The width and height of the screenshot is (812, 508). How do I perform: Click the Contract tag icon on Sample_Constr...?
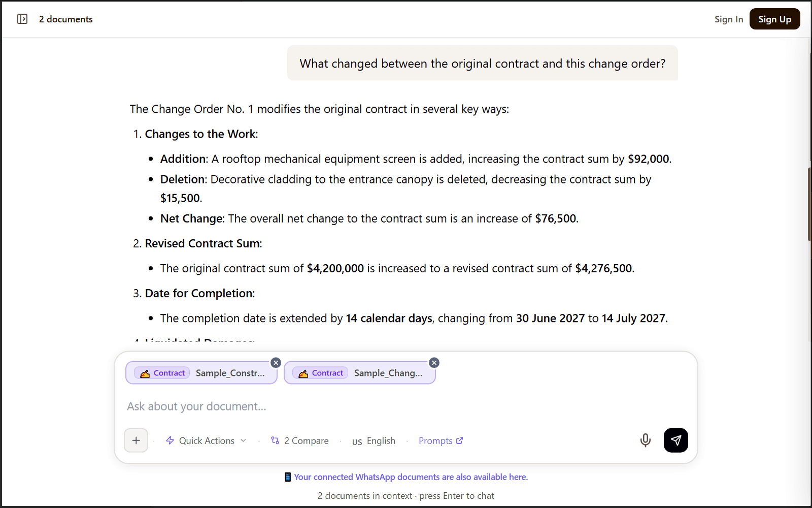(x=145, y=373)
